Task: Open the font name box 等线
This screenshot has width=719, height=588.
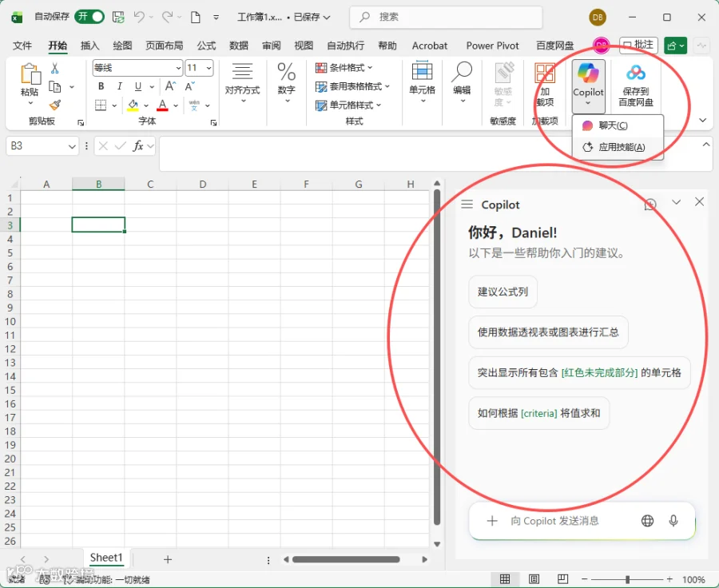Action: [x=137, y=68]
